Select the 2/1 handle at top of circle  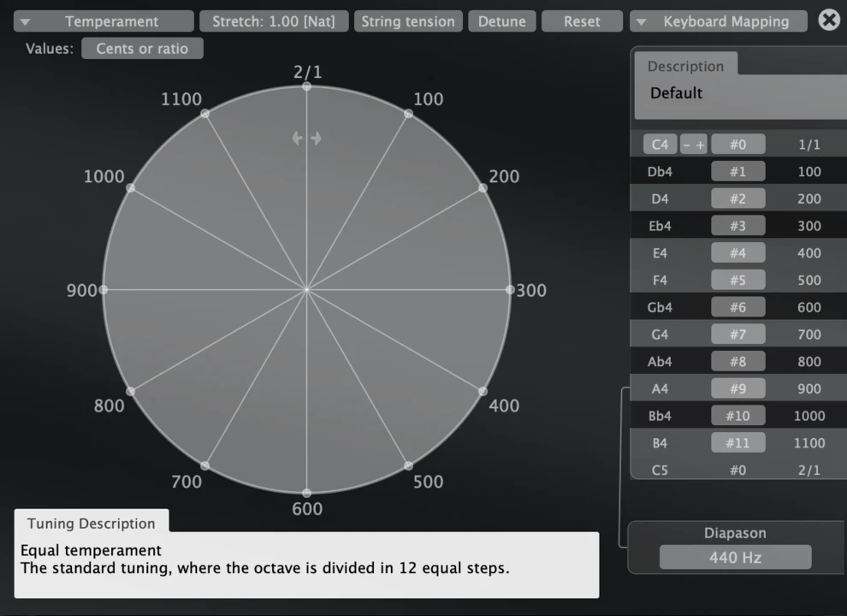tap(306, 86)
